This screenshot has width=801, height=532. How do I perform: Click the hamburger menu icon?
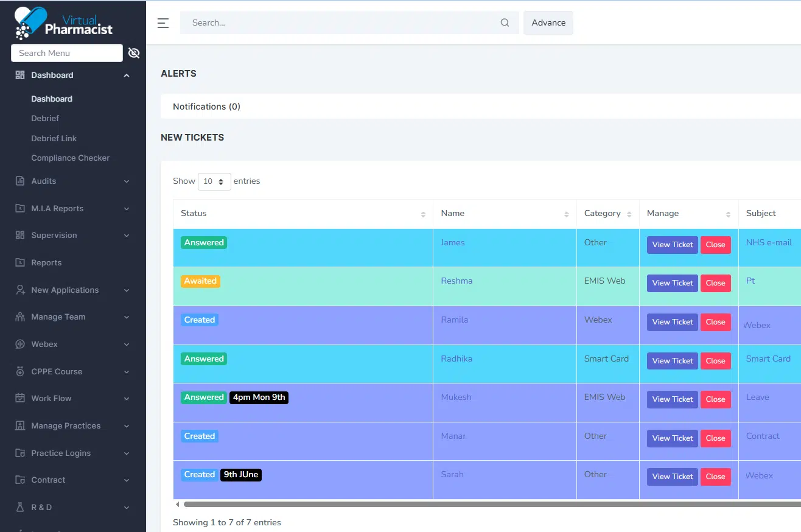tap(163, 23)
